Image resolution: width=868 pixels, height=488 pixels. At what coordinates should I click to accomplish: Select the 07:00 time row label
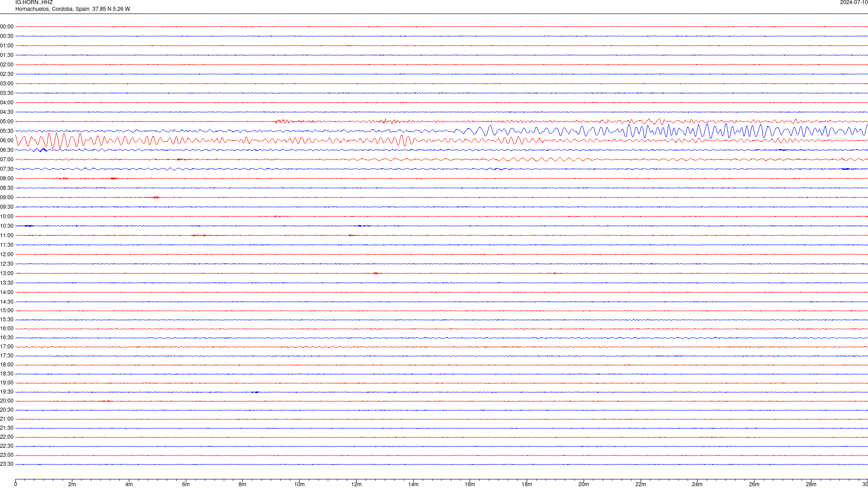click(x=7, y=160)
